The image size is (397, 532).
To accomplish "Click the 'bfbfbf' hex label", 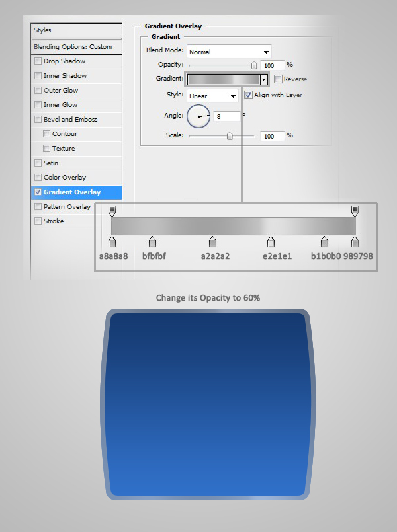I will [x=154, y=256].
